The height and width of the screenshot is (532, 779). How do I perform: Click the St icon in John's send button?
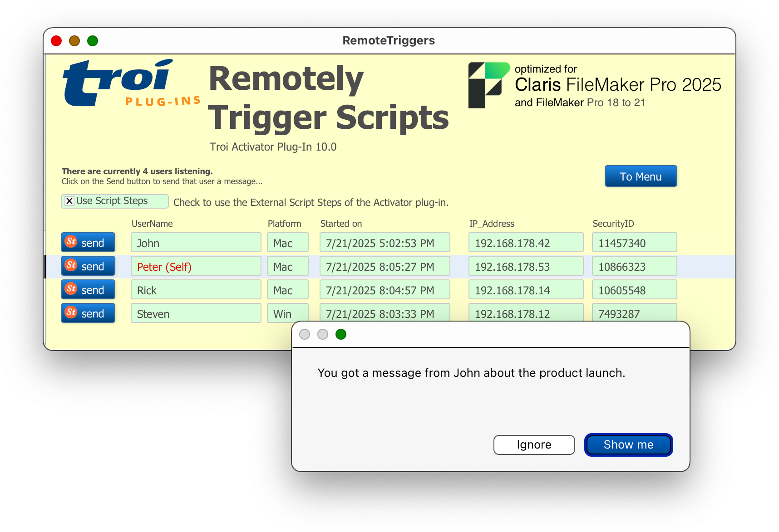71,241
